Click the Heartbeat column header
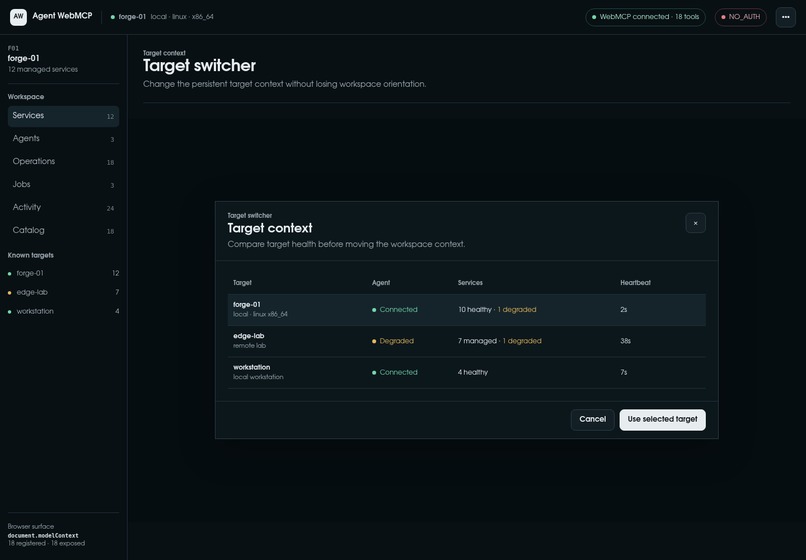Screen dimensions: 806x560 635,283
